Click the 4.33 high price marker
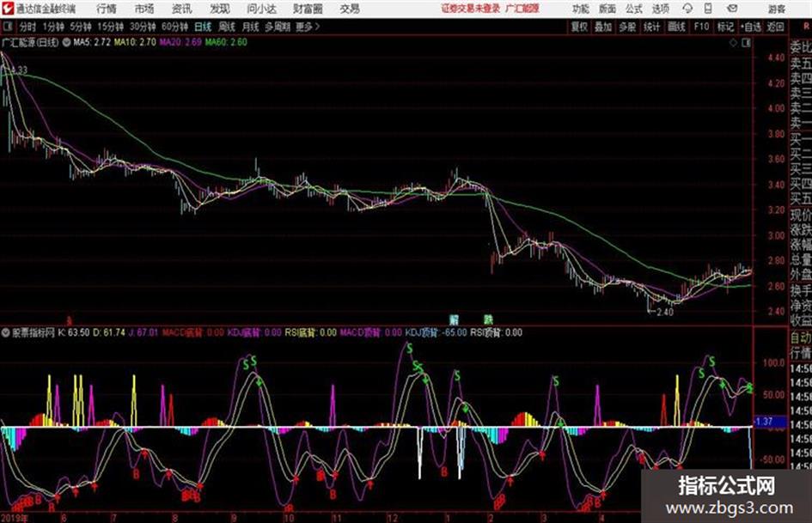 17,70
